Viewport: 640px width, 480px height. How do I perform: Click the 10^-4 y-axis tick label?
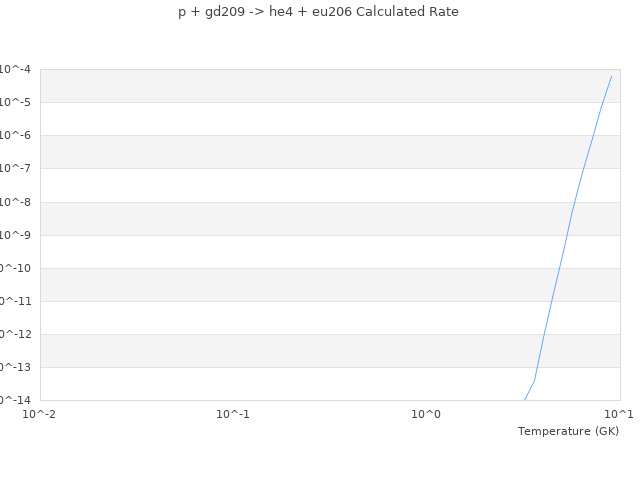[x=15, y=69]
